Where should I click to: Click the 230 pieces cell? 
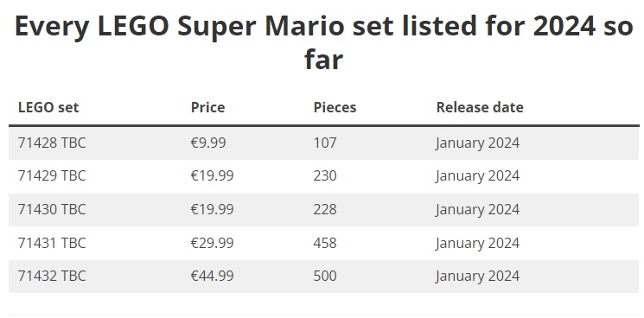tap(325, 175)
